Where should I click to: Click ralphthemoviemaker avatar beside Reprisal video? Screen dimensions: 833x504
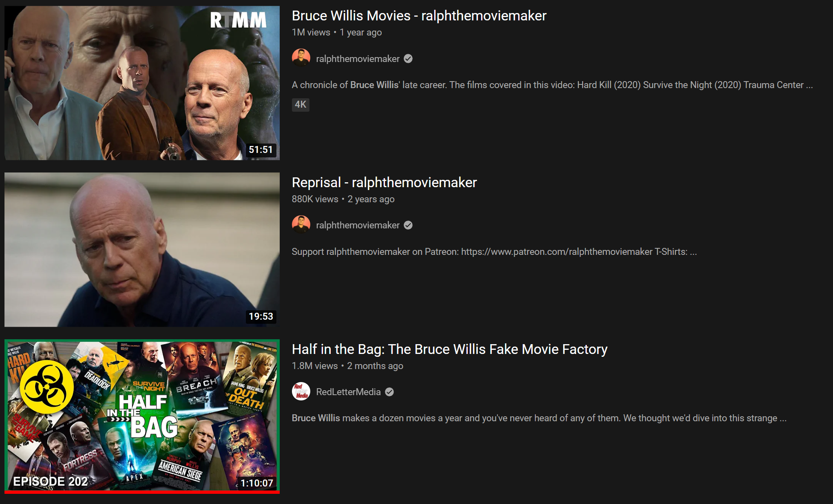[x=301, y=225]
